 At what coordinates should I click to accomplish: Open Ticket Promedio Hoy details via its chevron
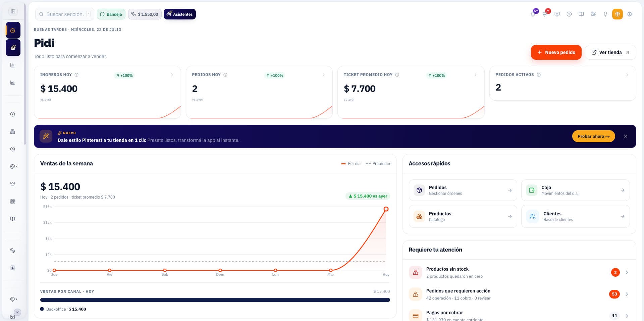(476, 75)
